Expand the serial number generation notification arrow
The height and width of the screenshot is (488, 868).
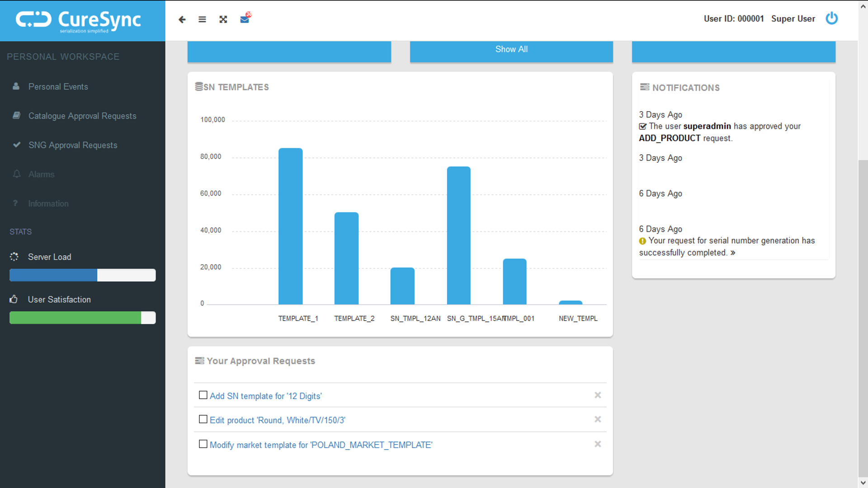[x=733, y=253]
